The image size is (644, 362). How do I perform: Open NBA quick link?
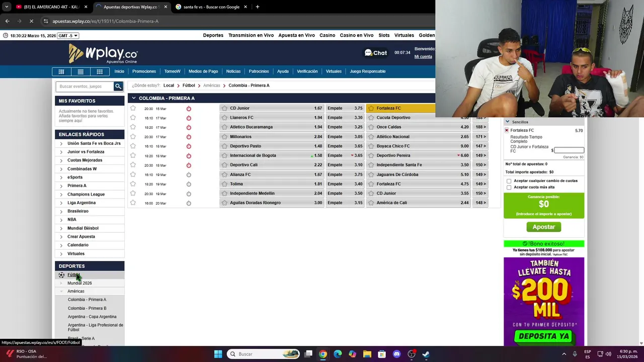(72, 220)
